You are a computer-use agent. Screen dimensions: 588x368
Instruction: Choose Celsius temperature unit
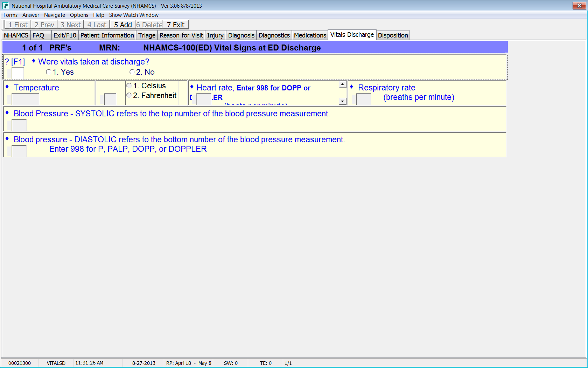pos(129,86)
